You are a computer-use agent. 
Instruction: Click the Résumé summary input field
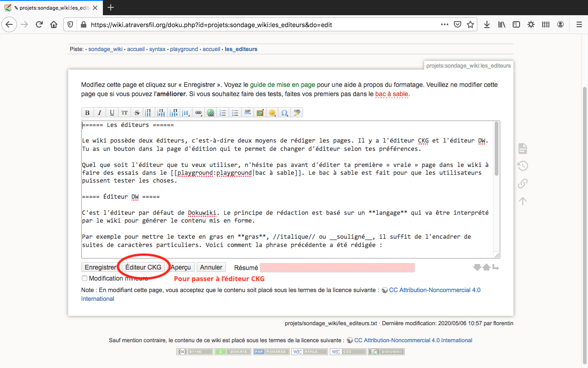tap(337, 268)
